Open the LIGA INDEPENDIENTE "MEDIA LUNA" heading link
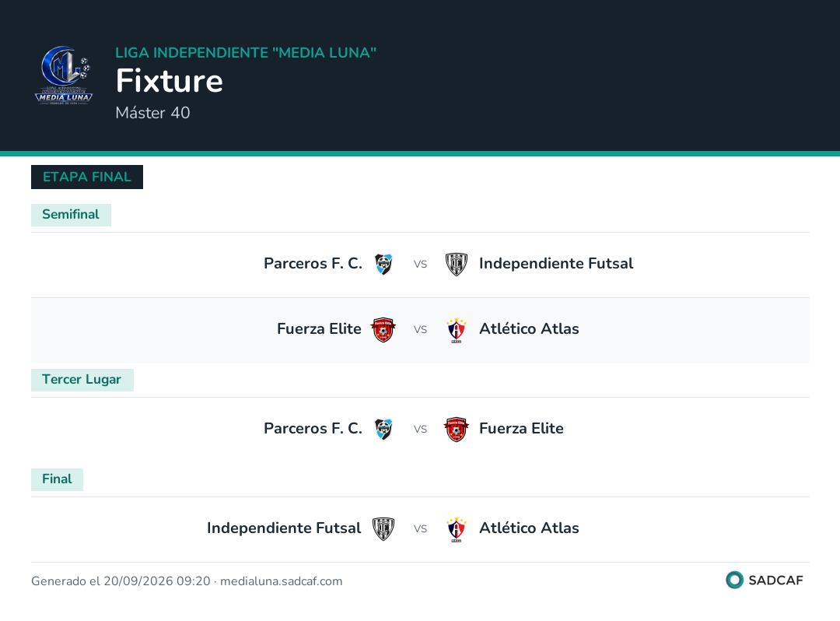This screenshot has width=840, height=621. click(246, 52)
